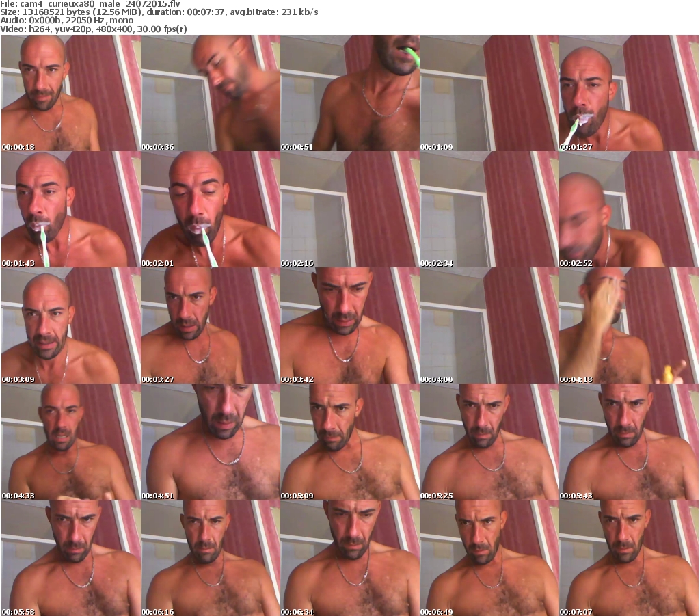Screen dimensions: 700x616
Task: Pick the thumbnail stamped 00:02:01
Action: tap(211, 209)
